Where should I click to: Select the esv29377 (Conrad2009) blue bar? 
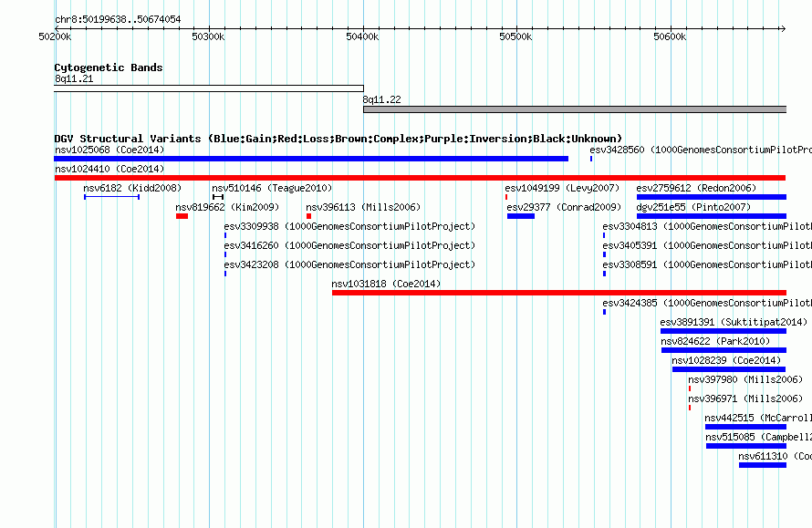pos(521,216)
